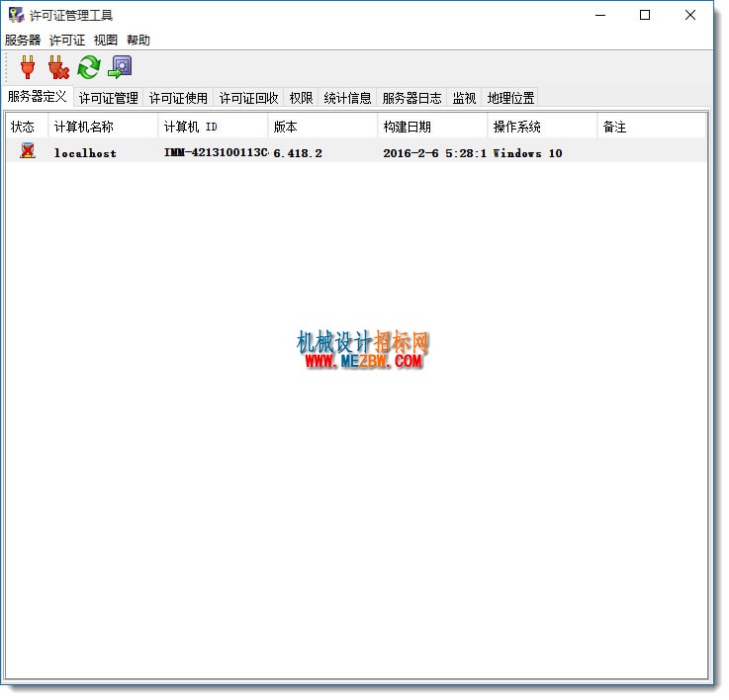Switch to the 服务器定义 tab
The width and height of the screenshot is (729, 700).
38,97
